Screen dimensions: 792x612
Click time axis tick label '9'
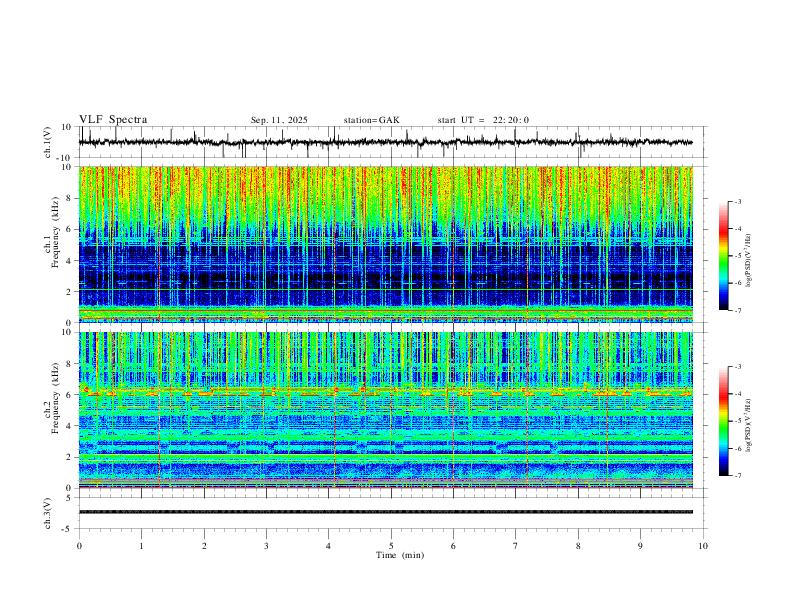pyautogui.click(x=640, y=546)
